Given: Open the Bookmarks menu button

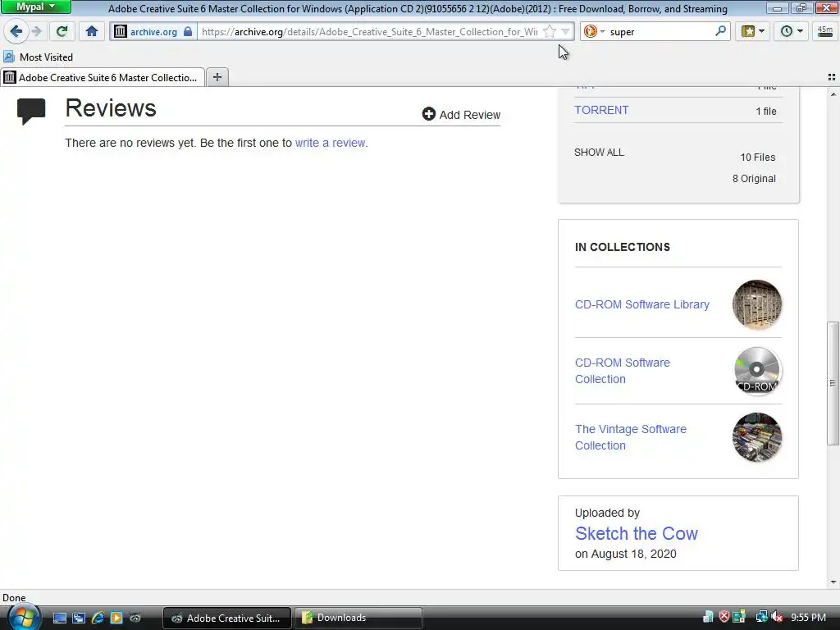Looking at the screenshot, I should 753,32.
